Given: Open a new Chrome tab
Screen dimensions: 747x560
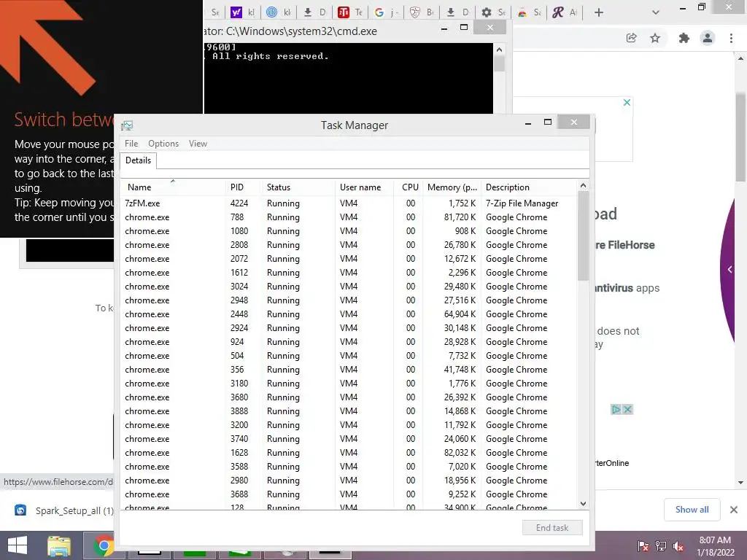Looking at the screenshot, I should 599,13.
